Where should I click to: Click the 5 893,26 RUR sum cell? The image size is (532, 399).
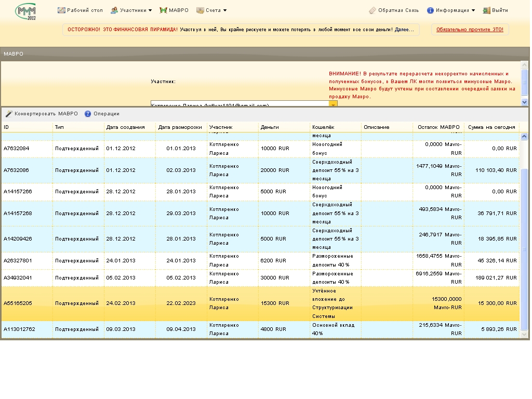[x=491, y=329]
